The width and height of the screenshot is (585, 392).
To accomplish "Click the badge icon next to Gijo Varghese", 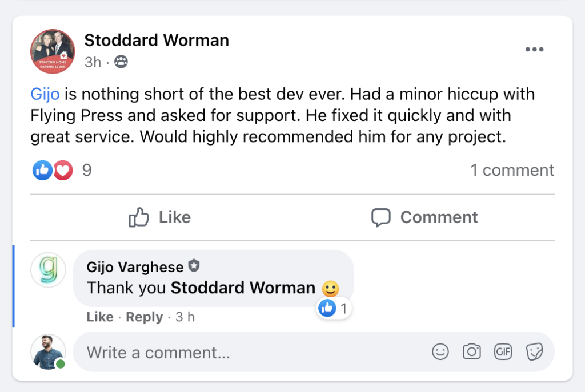I will pos(194,266).
